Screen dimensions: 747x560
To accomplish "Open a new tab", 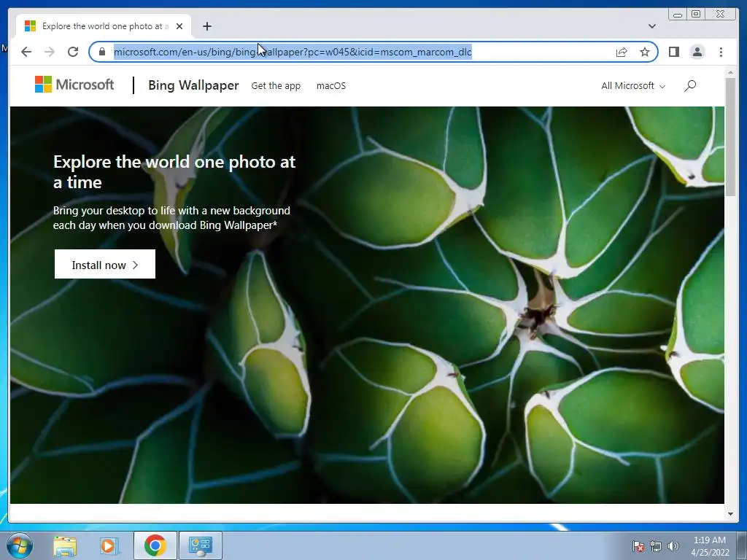I will pyautogui.click(x=206, y=26).
